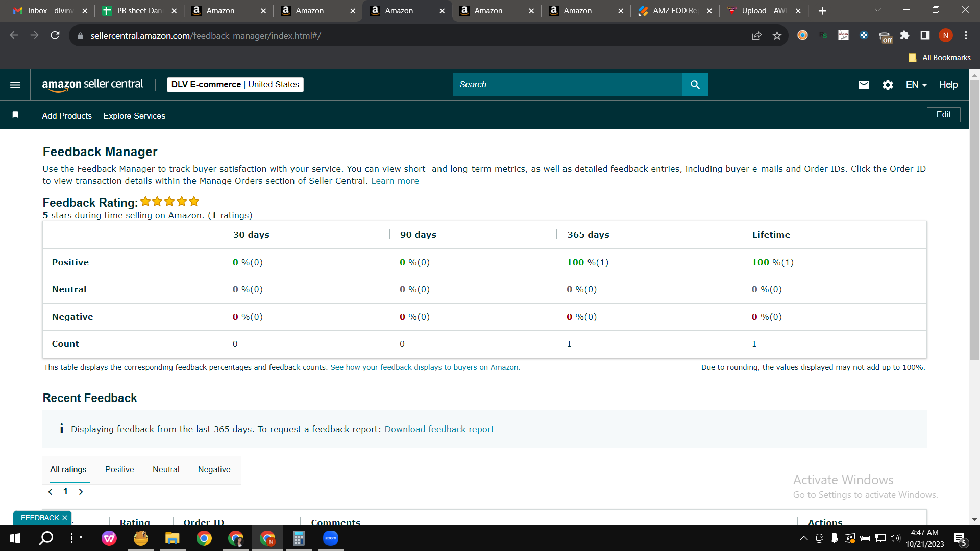Image resolution: width=980 pixels, height=551 pixels.
Task: Go to next feedback page arrow
Action: point(81,492)
